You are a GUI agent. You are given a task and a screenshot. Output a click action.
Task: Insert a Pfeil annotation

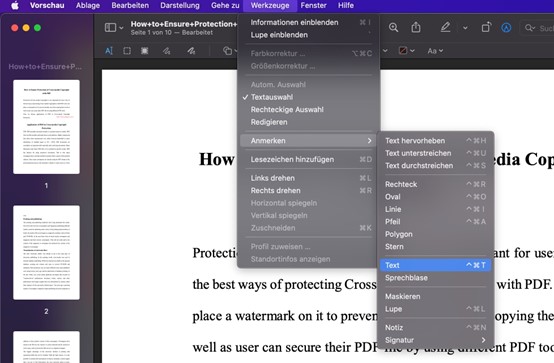[435, 222]
